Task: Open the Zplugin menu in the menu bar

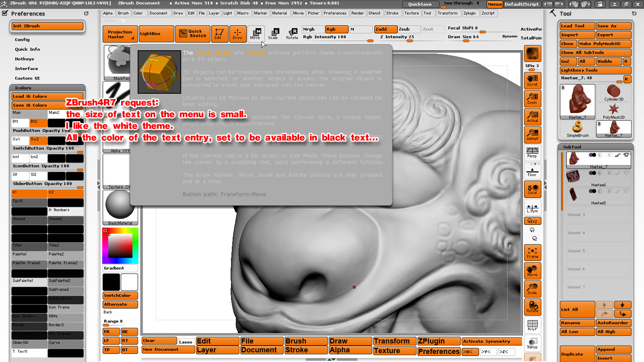Action: 469,13
